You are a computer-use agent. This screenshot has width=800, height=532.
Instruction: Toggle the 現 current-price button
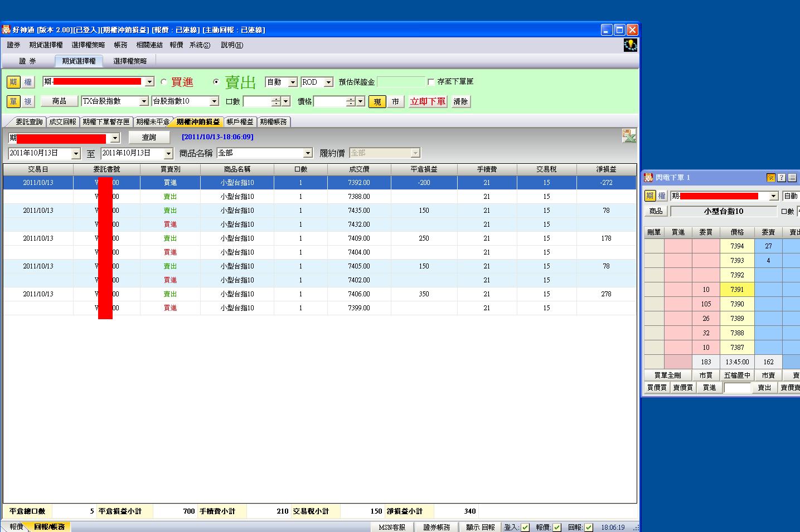pos(377,101)
